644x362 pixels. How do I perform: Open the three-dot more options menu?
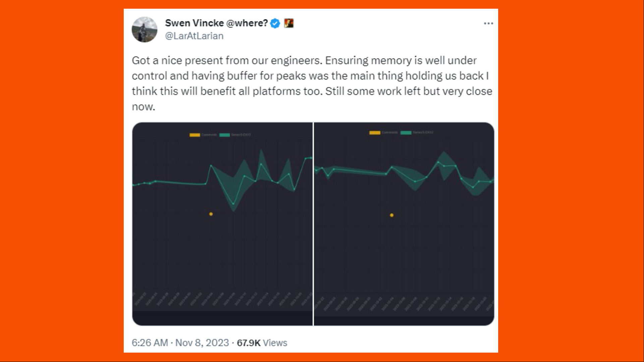tap(488, 23)
